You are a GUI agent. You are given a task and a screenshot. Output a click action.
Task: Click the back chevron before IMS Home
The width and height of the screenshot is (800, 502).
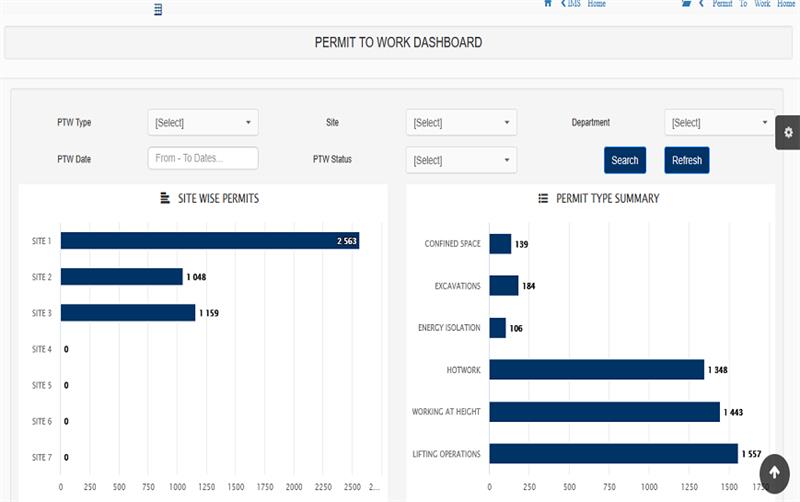pyautogui.click(x=563, y=3)
